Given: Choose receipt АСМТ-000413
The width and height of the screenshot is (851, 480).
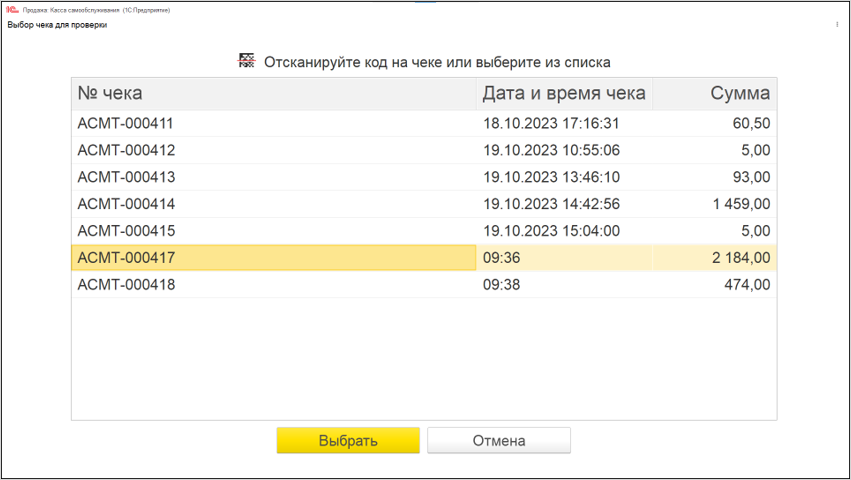Looking at the screenshot, I should coord(126,178).
